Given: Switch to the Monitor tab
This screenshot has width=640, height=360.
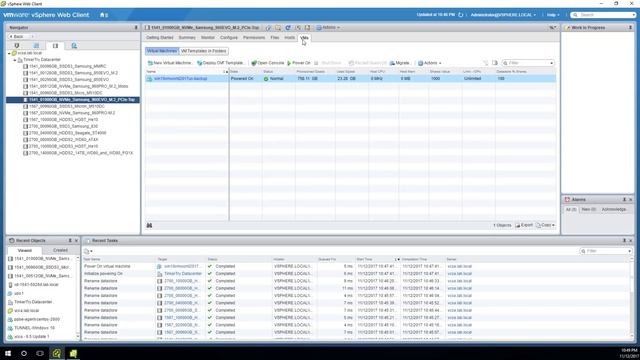Looking at the screenshot, I should click(207, 38).
